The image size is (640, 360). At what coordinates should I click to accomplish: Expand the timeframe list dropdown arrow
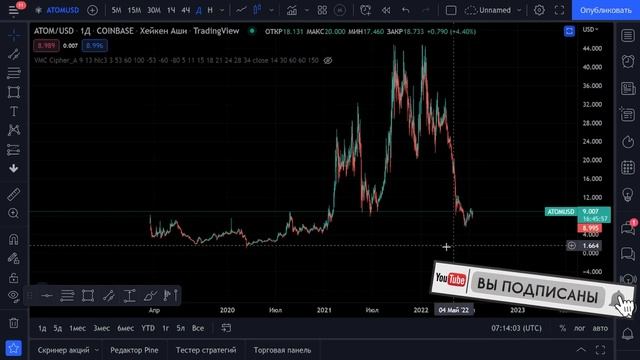tap(222, 10)
